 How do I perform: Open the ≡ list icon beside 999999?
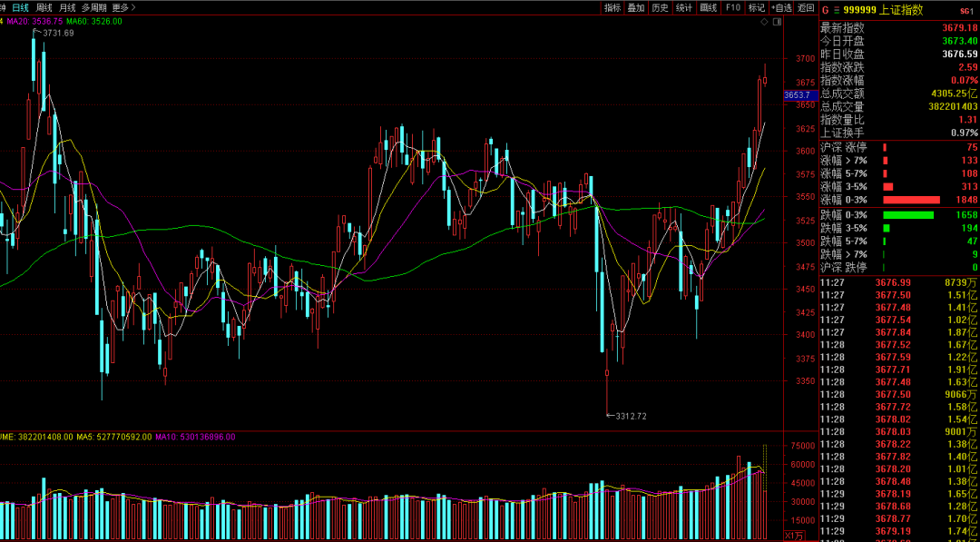(836, 9)
